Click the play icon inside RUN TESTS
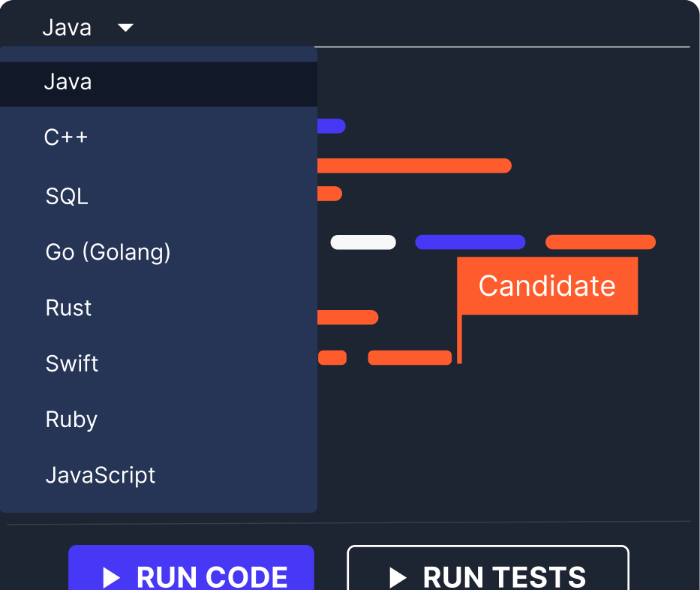Image resolution: width=700 pixels, height=590 pixels. pyautogui.click(x=396, y=578)
